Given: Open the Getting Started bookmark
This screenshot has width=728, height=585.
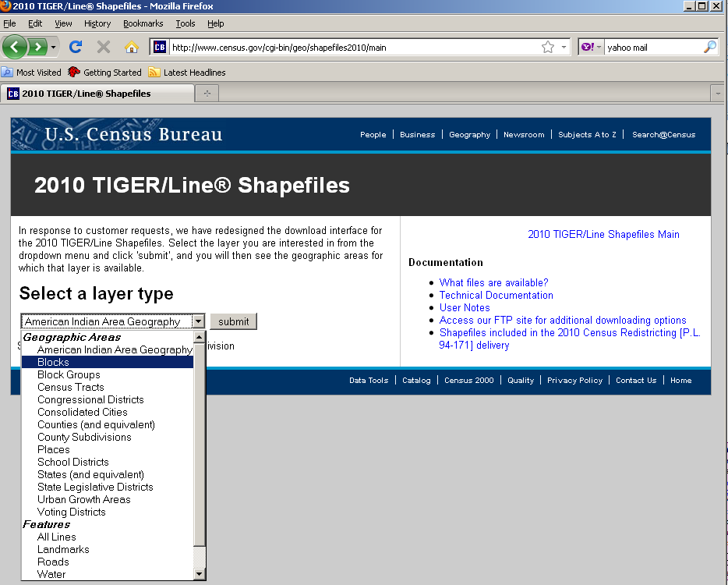Looking at the screenshot, I should pos(104,73).
